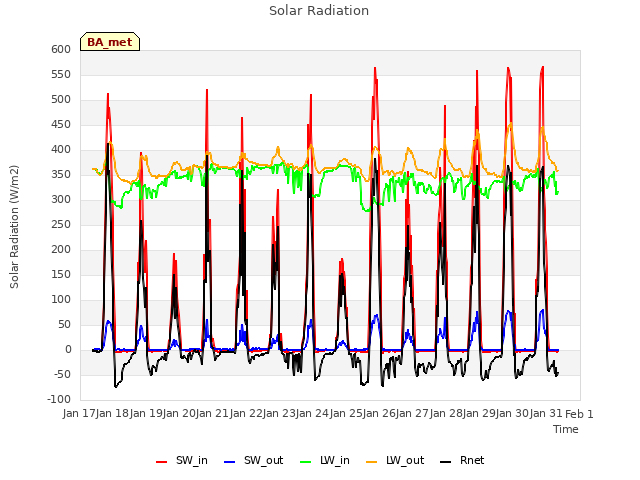Click the LW_in legend label

pos(335,460)
